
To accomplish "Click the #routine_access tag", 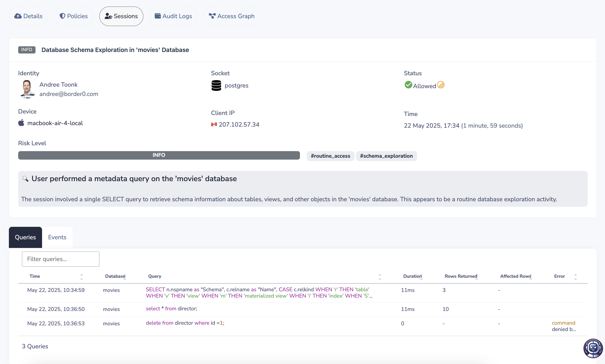I will [330, 156].
